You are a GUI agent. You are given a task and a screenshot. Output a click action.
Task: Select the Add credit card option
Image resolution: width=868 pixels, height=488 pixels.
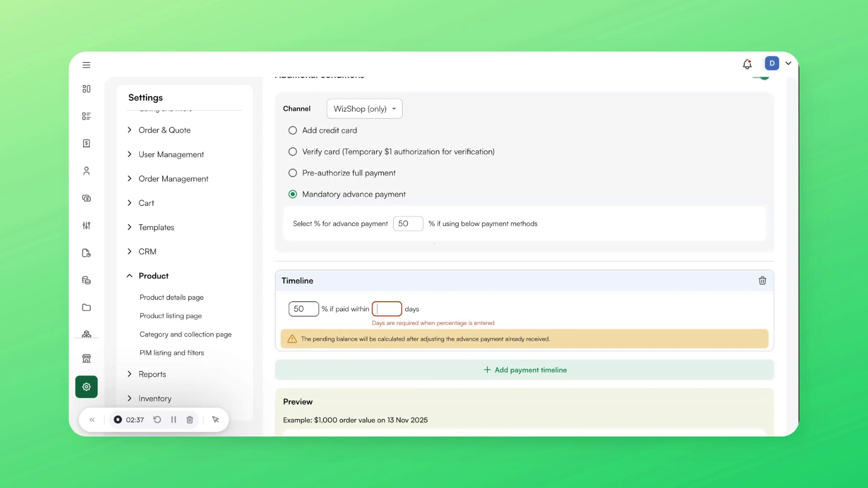click(x=292, y=130)
